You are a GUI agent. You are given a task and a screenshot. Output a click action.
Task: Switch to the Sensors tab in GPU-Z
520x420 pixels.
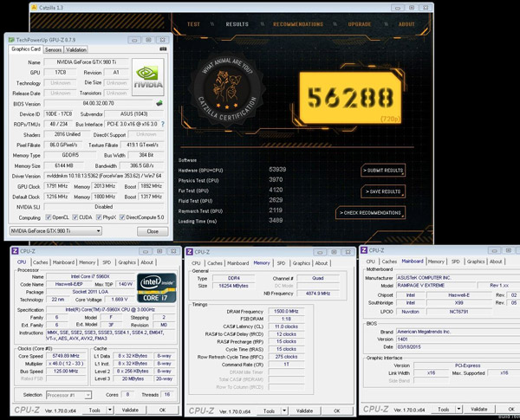pos(53,49)
